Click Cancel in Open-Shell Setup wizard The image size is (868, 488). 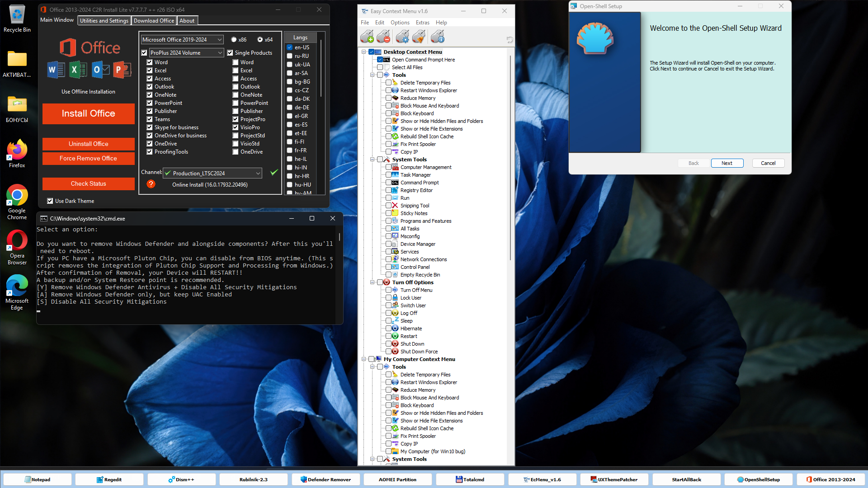[768, 163]
